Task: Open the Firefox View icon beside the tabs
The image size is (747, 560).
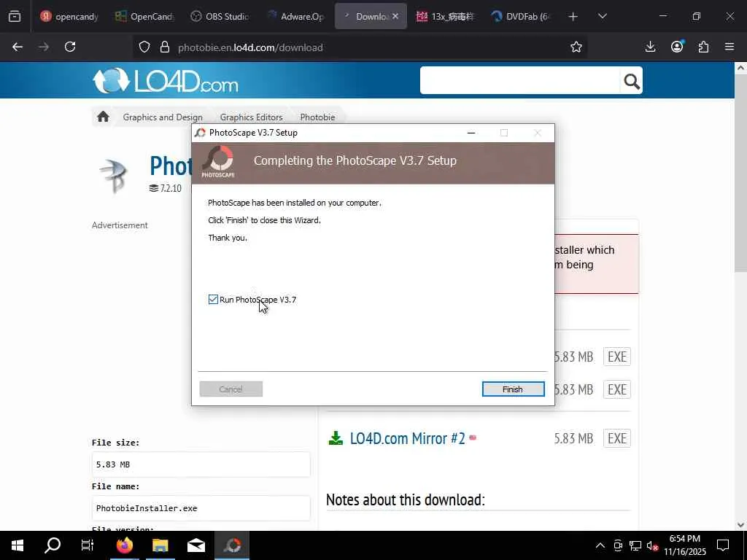Action: pyautogui.click(x=15, y=17)
